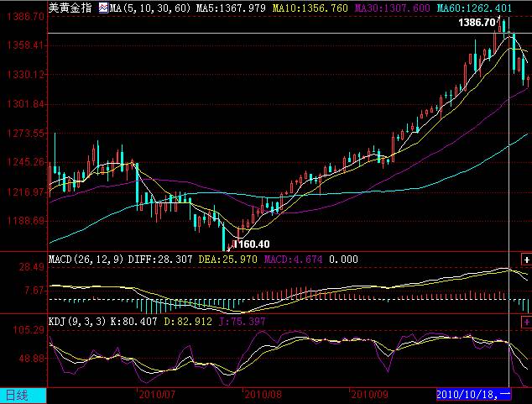
Task: Click the 1216.97 price axis label
Action: 26,192
